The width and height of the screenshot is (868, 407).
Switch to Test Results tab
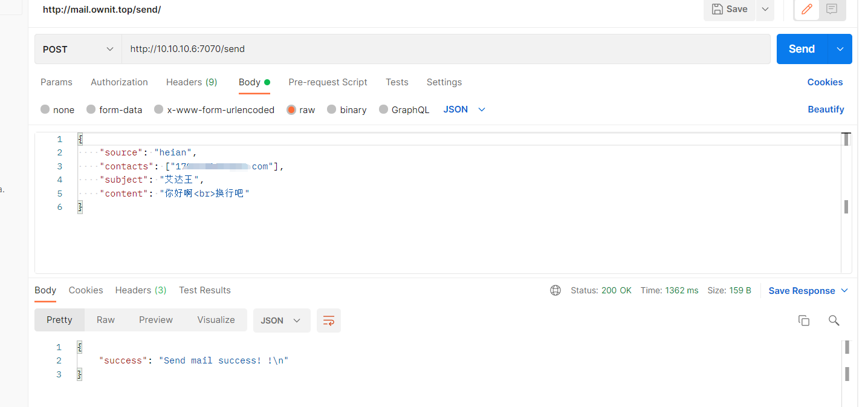[205, 290]
